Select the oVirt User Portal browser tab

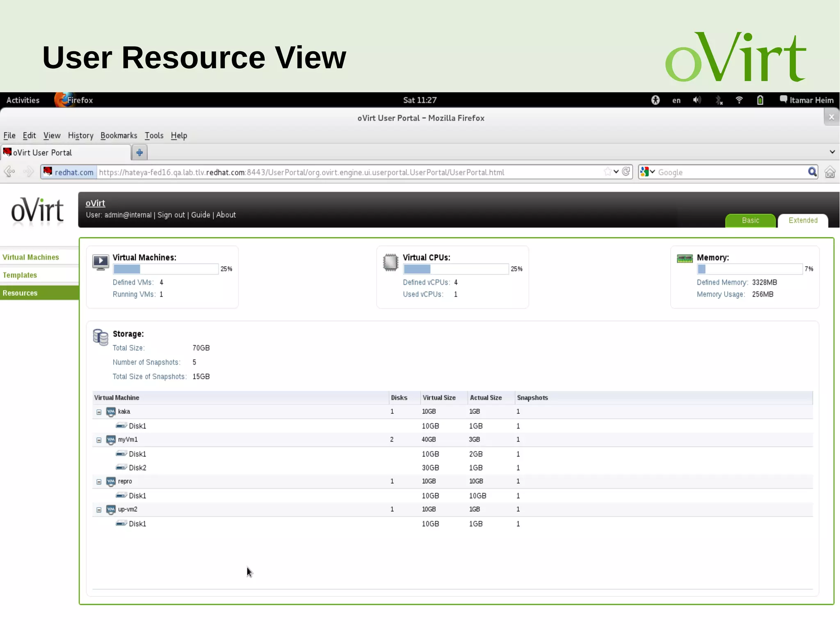point(66,153)
